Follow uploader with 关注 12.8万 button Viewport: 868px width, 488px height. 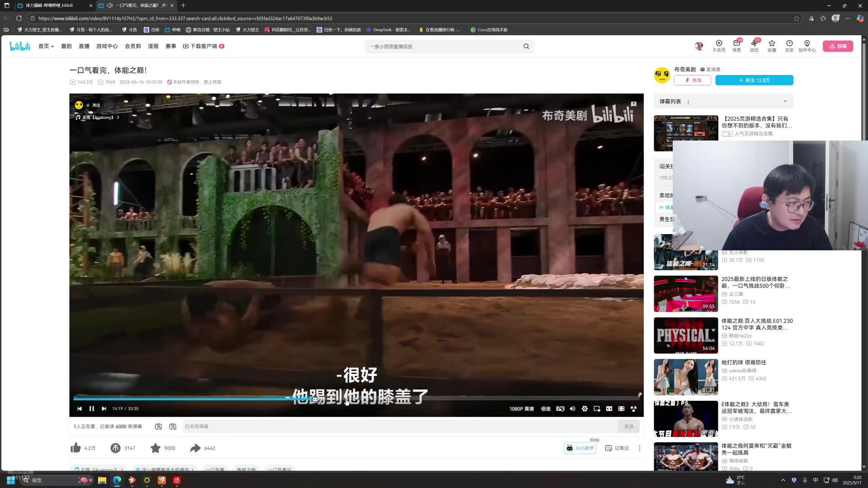point(754,80)
